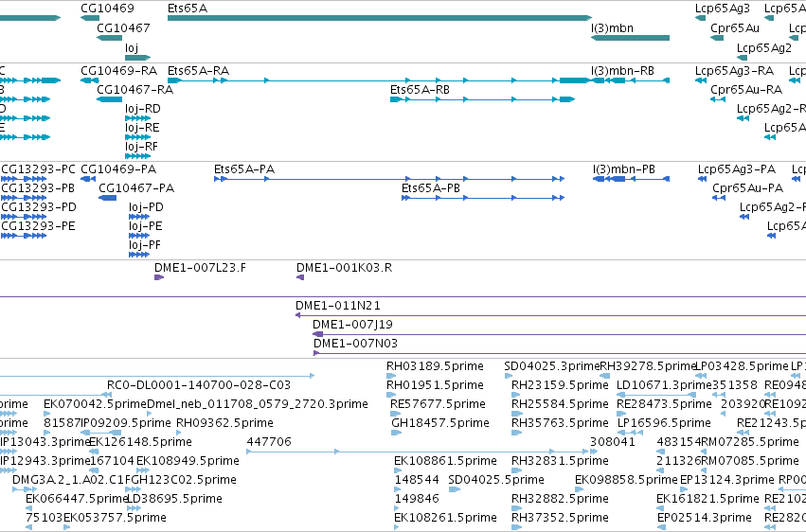Select the DME1-011N21 BAC clone label
This screenshot has height=532, width=806.
(338, 306)
